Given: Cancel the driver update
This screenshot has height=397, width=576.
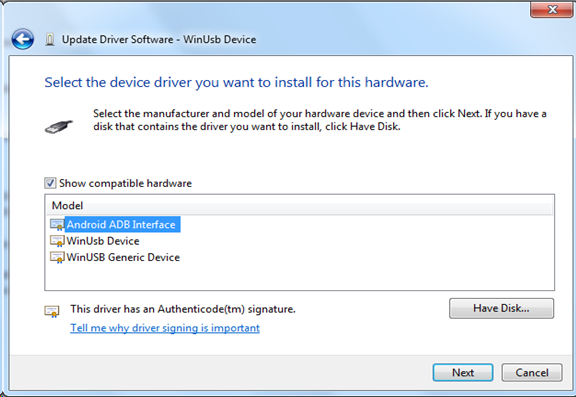Looking at the screenshot, I should pos(532,372).
